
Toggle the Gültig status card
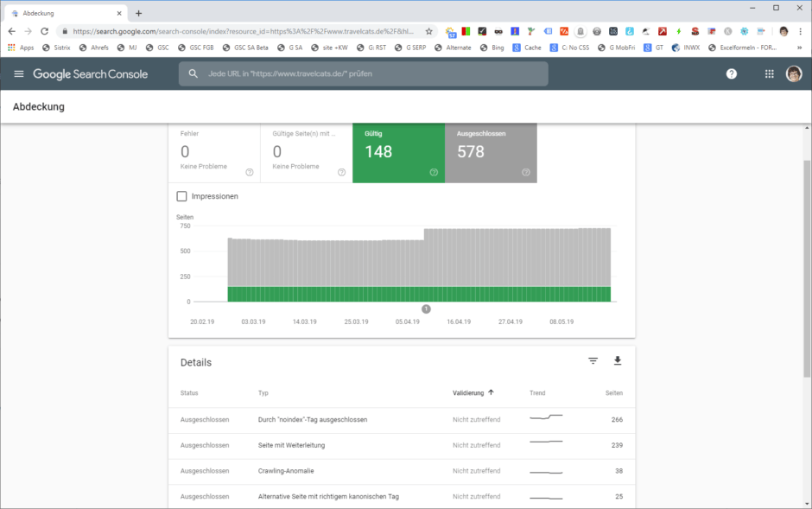pyautogui.click(x=397, y=152)
